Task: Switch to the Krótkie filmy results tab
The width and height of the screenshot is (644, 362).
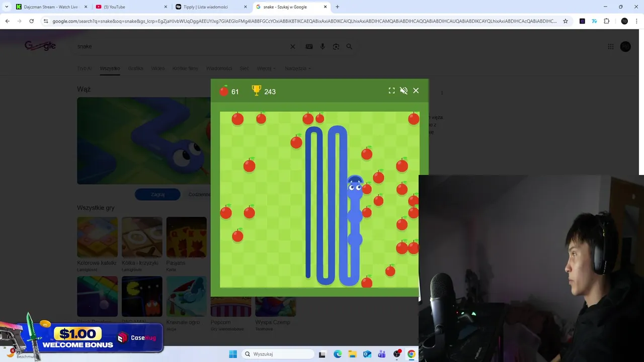Action: [x=185, y=68]
